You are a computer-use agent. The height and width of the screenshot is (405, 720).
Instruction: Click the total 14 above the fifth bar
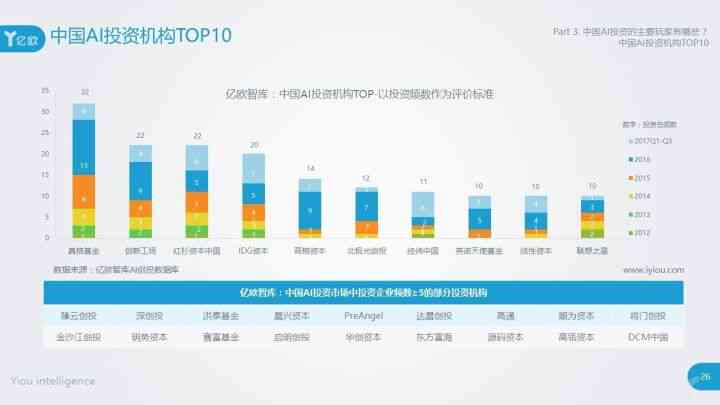[x=310, y=169]
